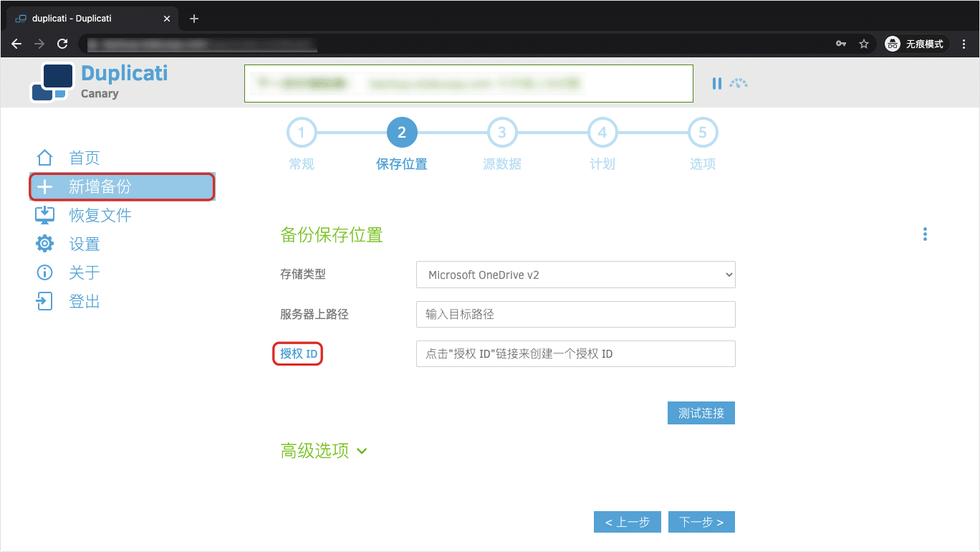The image size is (980, 552).
Task: Click the plus icon beside 新增备份
Action: point(44,187)
